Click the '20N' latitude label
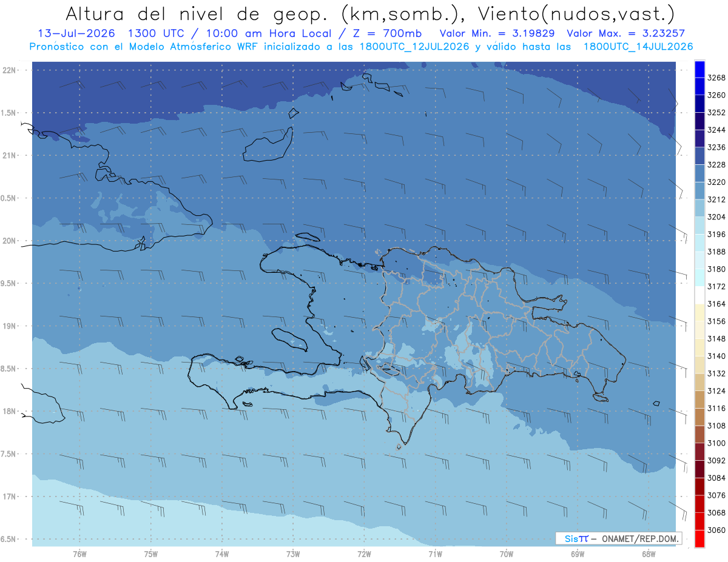Screen dimensions: 728x562 (x=9, y=241)
